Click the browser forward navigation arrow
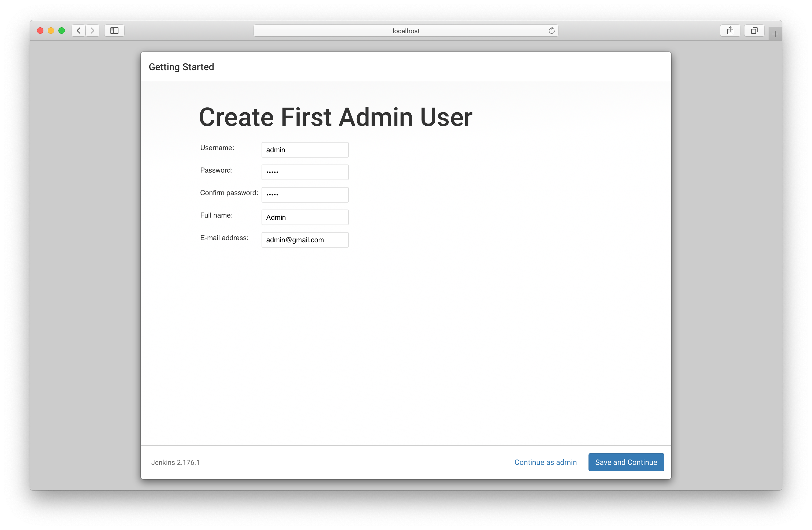Image resolution: width=812 pixels, height=530 pixels. coord(92,30)
